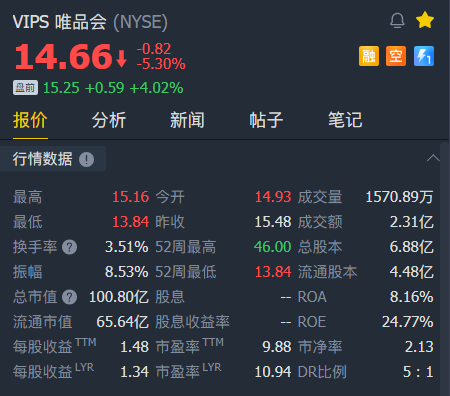Click the price alert bell icon
The width and height of the screenshot is (450, 396).
pyautogui.click(x=397, y=21)
